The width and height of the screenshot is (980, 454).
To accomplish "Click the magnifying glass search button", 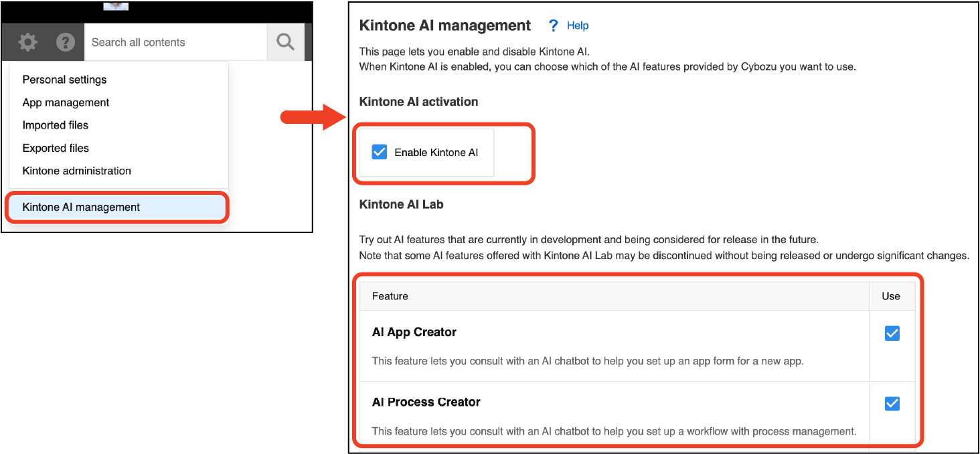I will [x=285, y=42].
